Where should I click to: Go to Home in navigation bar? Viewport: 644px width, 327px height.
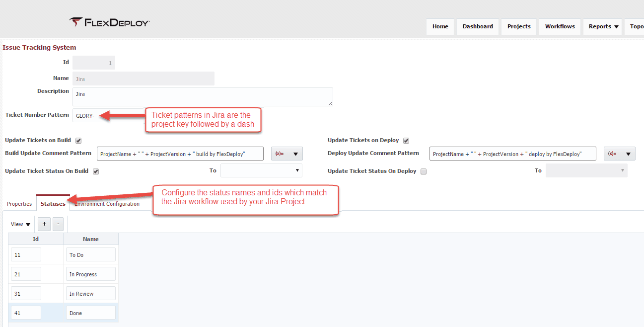tap(440, 26)
